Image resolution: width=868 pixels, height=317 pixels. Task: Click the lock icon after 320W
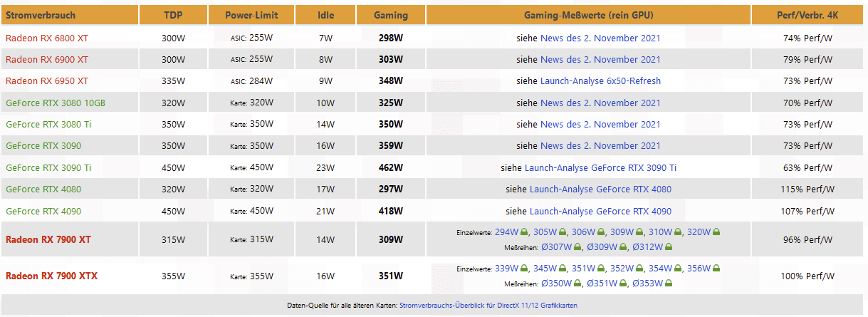click(716, 232)
